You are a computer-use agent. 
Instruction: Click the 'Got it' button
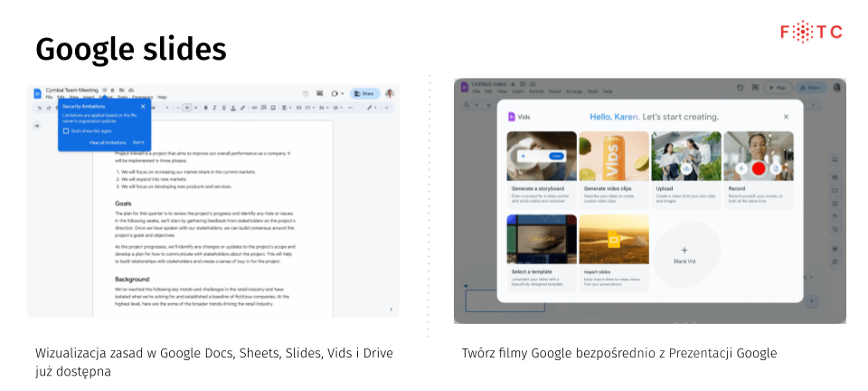tap(138, 142)
